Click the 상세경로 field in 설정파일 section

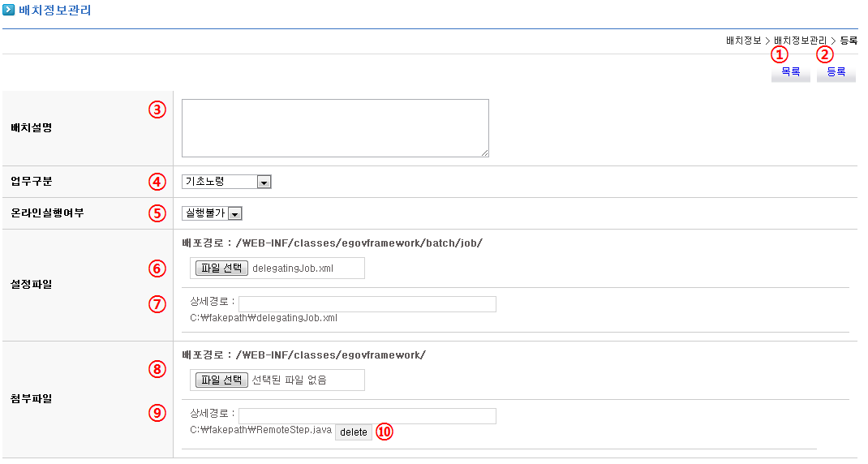367,304
